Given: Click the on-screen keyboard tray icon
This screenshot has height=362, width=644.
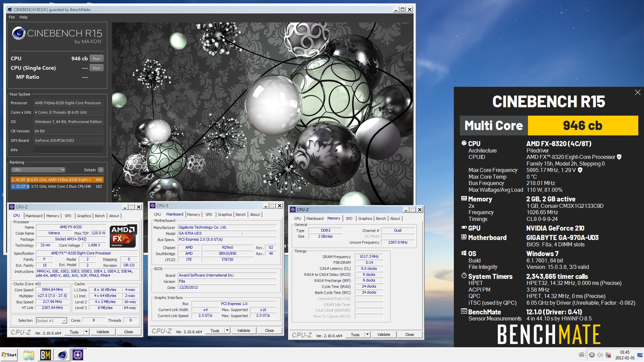Looking at the screenshot, I should (x=582, y=355).
